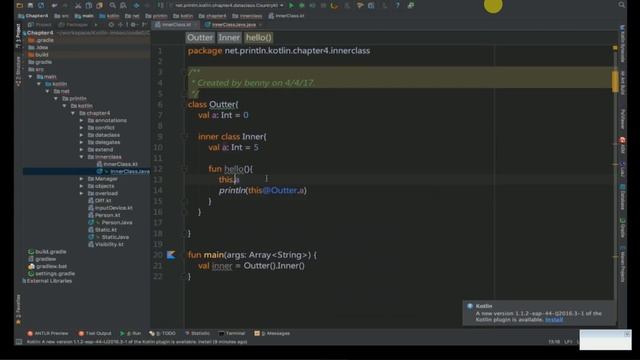Select InputDevice.kt in the project tree

coord(111,208)
